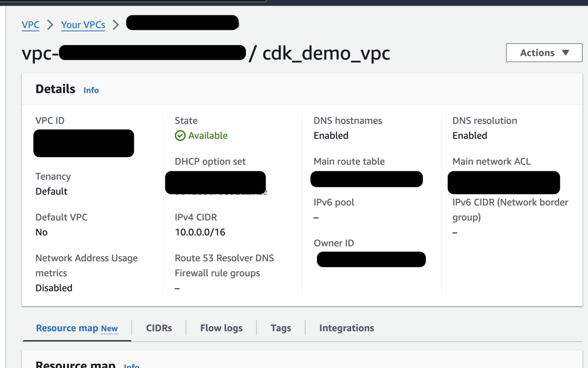Click the Main route table value field

click(x=366, y=179)
